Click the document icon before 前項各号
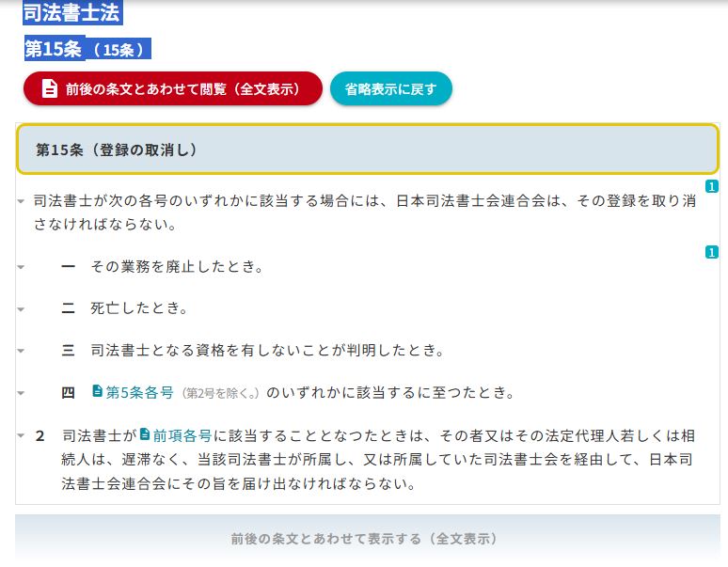 click(145, 435)
